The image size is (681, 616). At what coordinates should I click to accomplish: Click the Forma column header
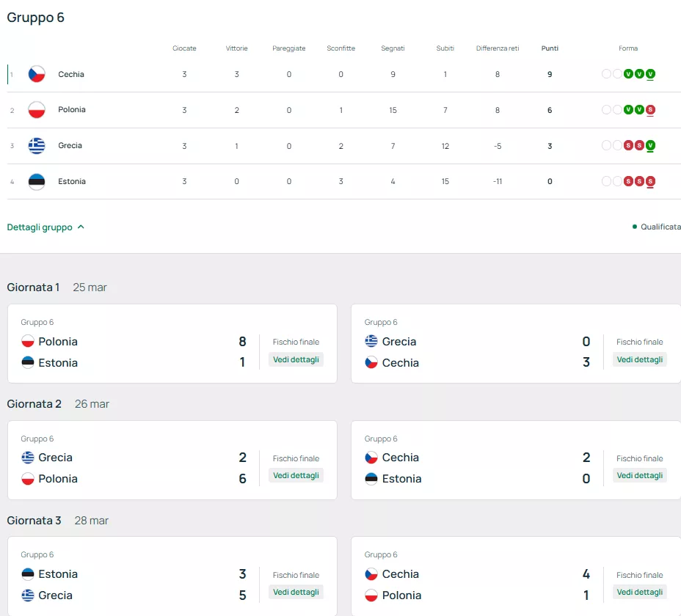pyautogui.click(x=628, y=48)
